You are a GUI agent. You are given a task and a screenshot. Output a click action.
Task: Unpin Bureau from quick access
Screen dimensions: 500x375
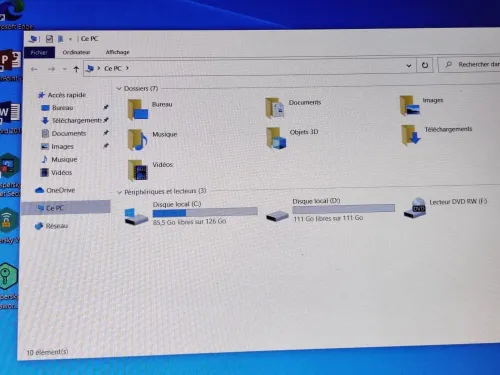[x=106, y=107]
